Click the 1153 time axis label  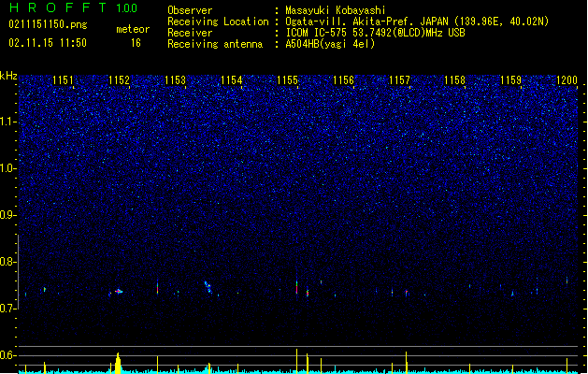175,79
